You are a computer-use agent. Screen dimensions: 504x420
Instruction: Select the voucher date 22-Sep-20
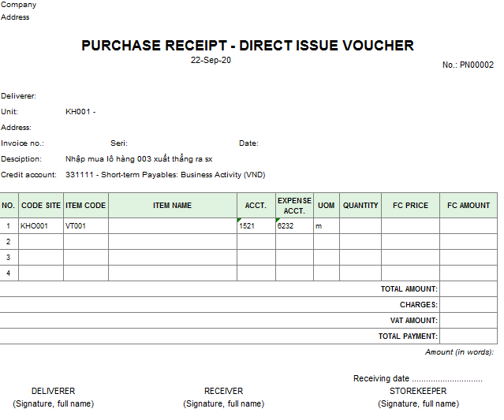click(x=211, y=61)
